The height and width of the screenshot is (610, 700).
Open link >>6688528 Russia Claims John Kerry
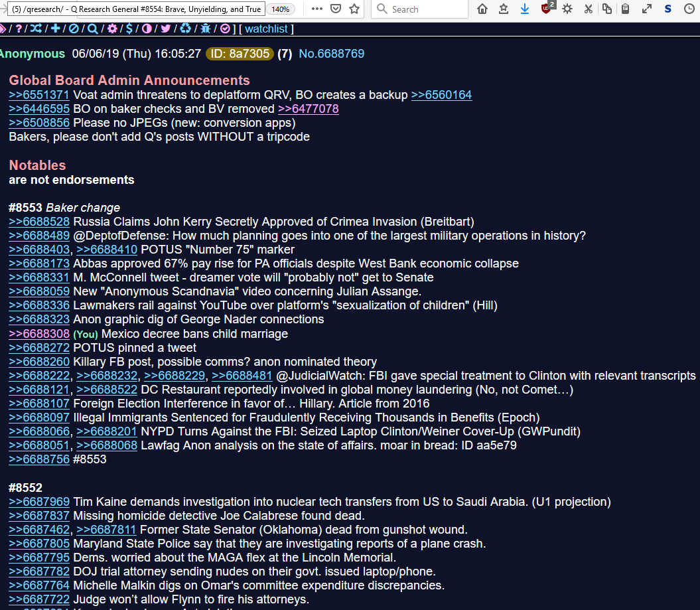(x=39, y=222)
